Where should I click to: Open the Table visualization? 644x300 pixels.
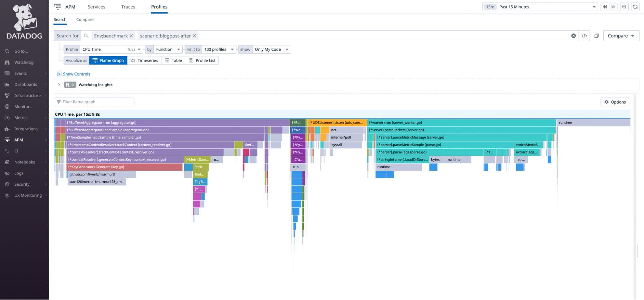(x=173, y=60)
